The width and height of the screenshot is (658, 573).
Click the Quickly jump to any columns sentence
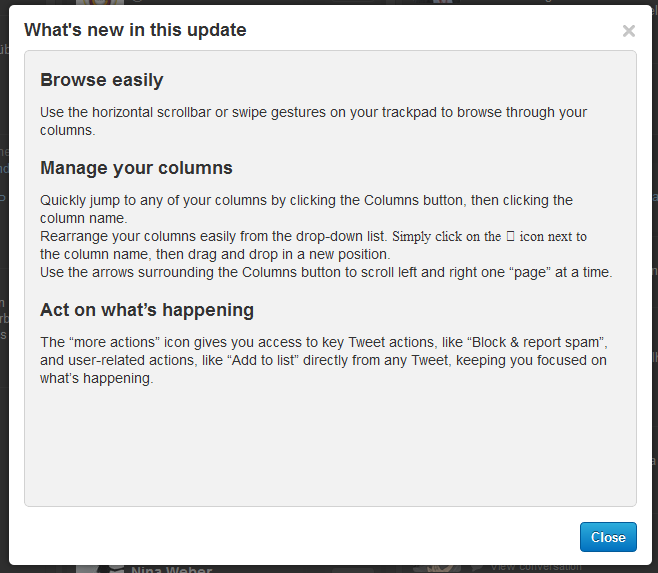coord(306,209)
